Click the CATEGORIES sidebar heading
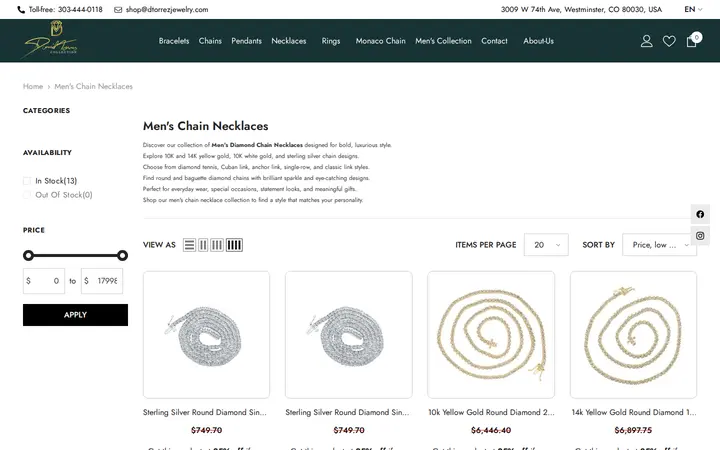 click(x=46, y=111)
